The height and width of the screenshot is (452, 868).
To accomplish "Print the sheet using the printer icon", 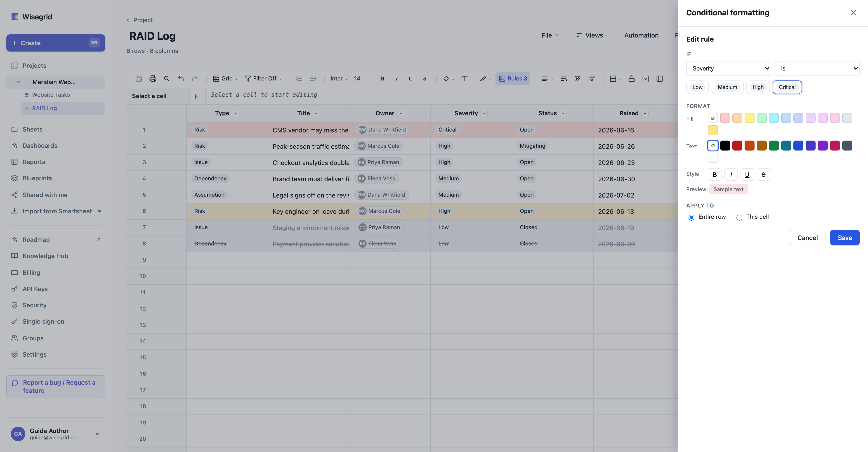I will [153, 78].
